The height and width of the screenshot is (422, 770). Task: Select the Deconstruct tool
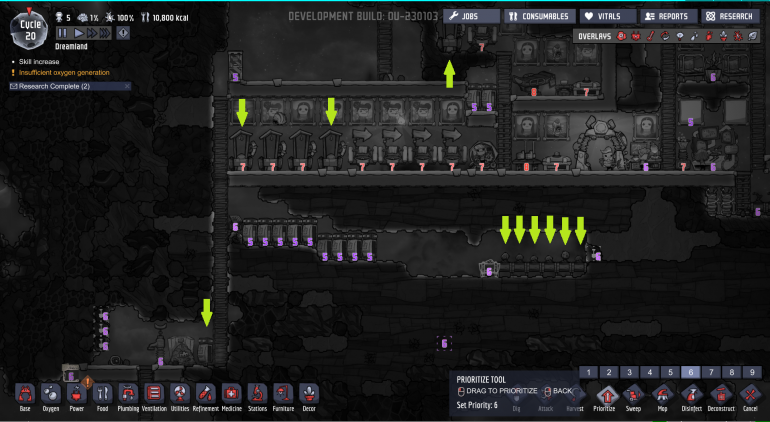click(721, 394)
